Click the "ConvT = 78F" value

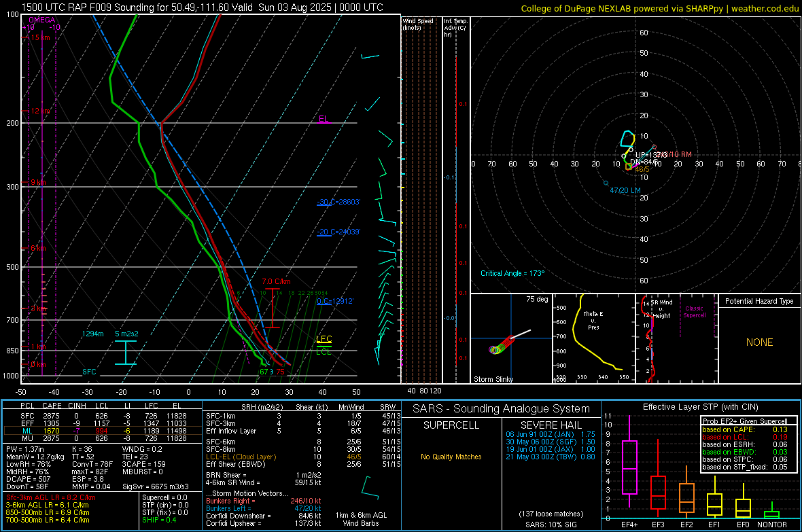(92, 465)
